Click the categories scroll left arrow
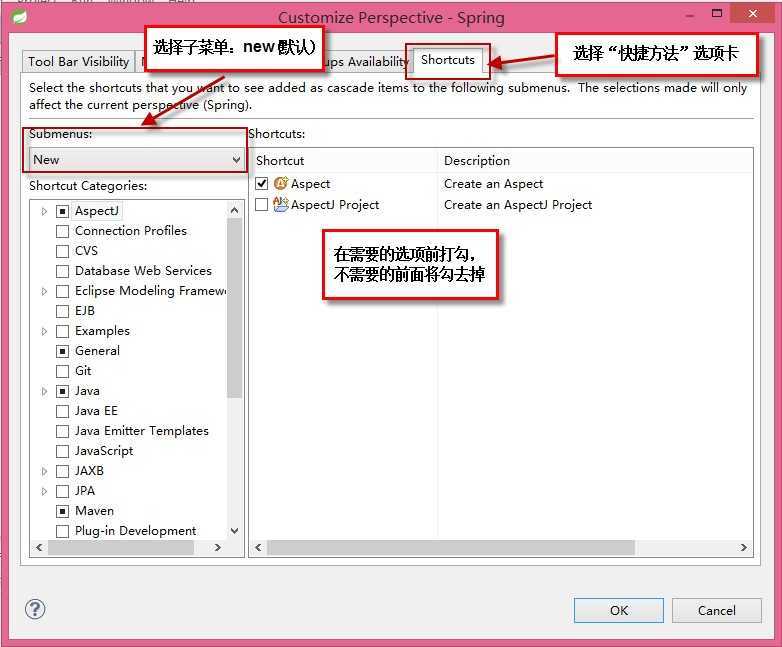782x647 pixels. pos(39,548)
